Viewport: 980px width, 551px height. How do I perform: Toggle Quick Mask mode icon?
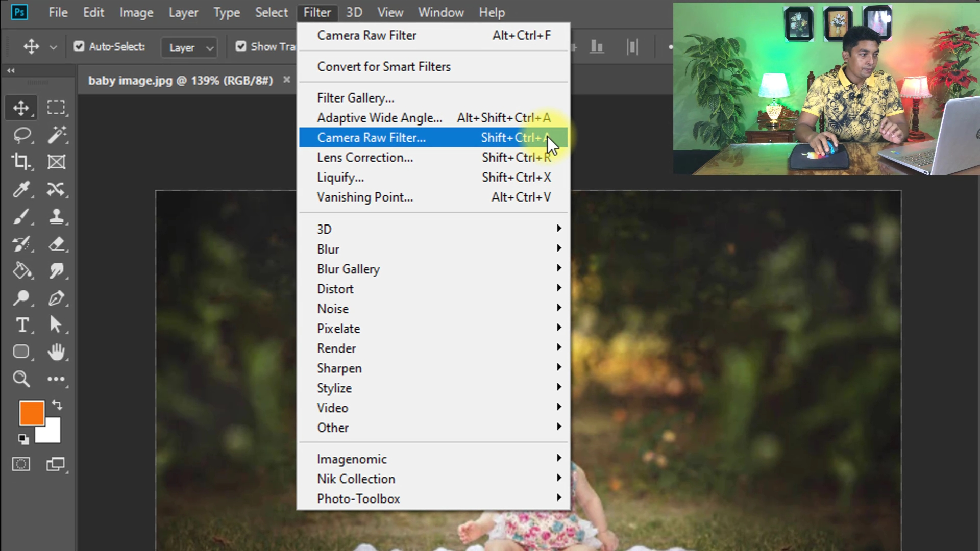coord(21,464)
